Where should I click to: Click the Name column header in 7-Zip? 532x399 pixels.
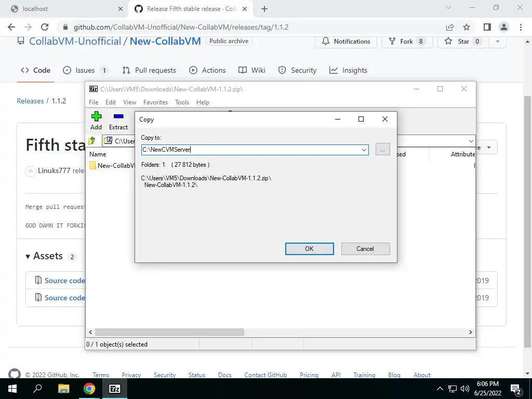pos(98,154)
